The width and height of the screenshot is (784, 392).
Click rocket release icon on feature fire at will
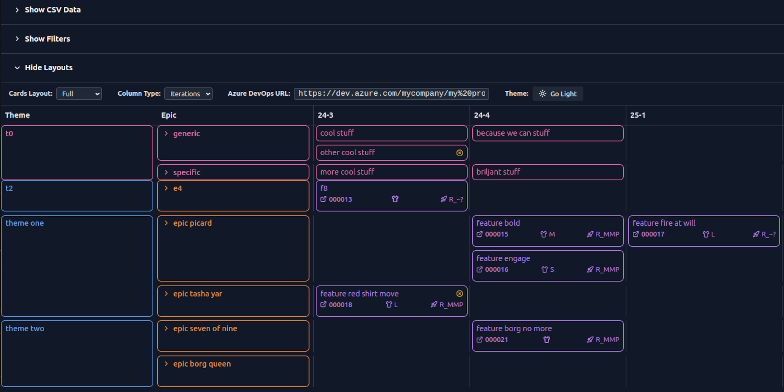pyautogui.click(x=756, y=234)
